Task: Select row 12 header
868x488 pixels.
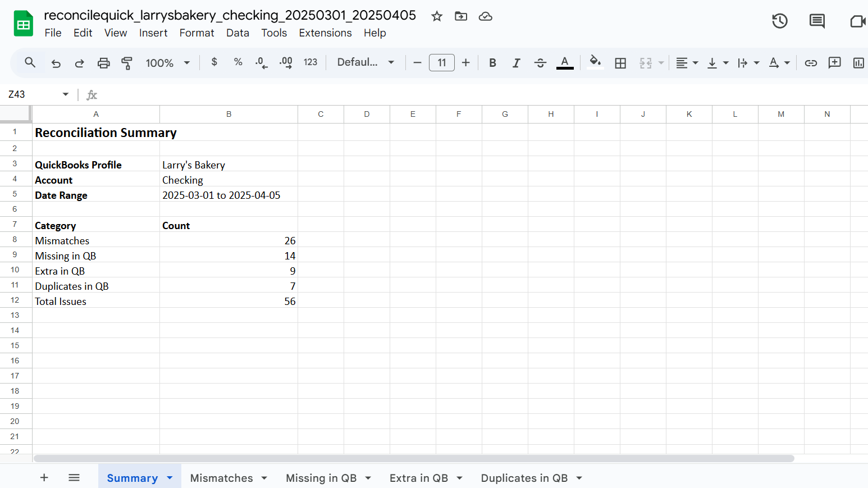Action: coord(15,300)
